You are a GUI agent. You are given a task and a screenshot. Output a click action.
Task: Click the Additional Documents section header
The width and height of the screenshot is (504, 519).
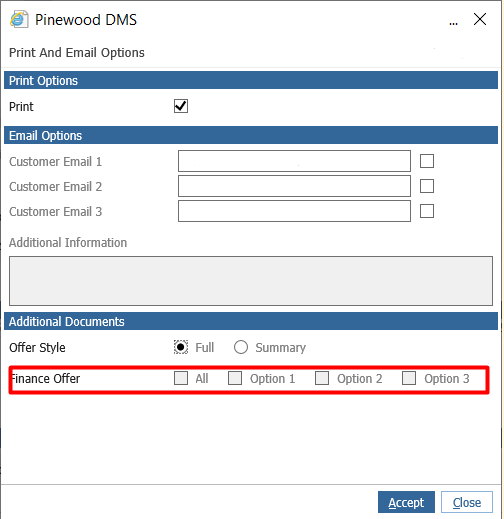pos(251,321)
